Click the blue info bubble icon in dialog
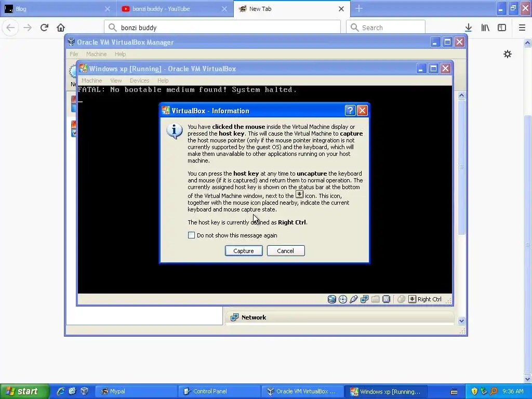The width and height of the screenshot is (532, 399). (x=175, y=131)
